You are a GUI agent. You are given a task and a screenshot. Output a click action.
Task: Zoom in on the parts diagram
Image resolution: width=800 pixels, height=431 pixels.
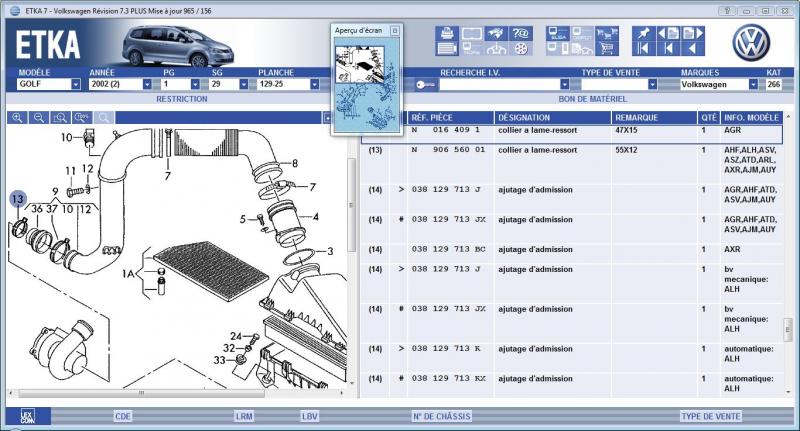[x=17, y=118]
